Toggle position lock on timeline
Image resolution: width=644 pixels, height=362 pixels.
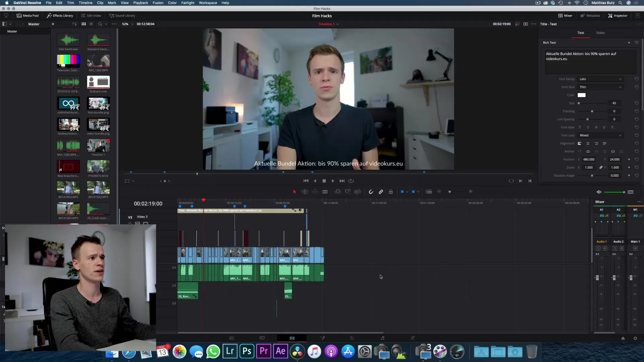pos(391,192)
